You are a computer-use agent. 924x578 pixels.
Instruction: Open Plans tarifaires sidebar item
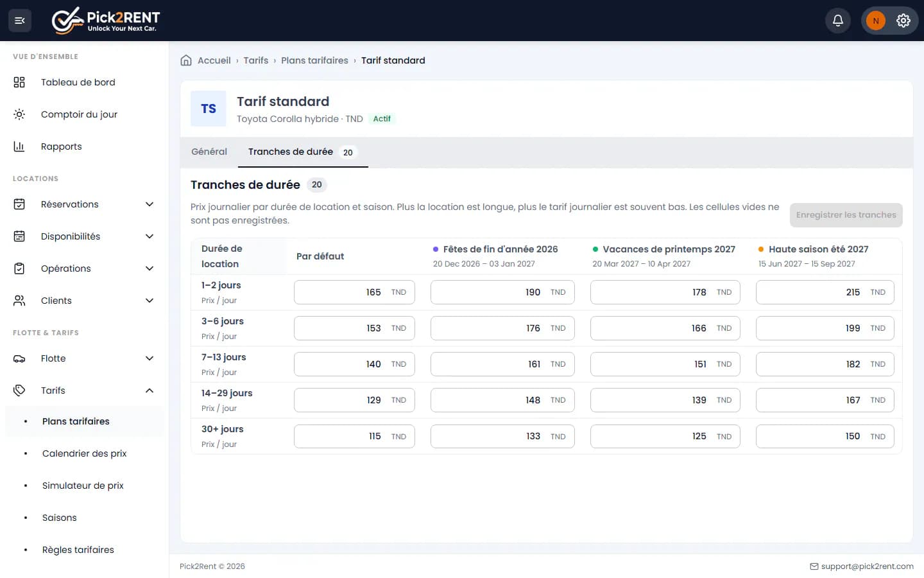tap(85, 421)
